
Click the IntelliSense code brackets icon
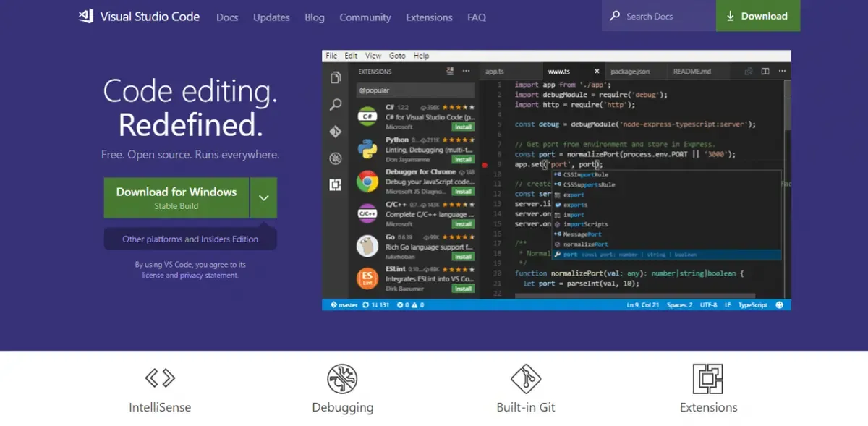[160, 378]
